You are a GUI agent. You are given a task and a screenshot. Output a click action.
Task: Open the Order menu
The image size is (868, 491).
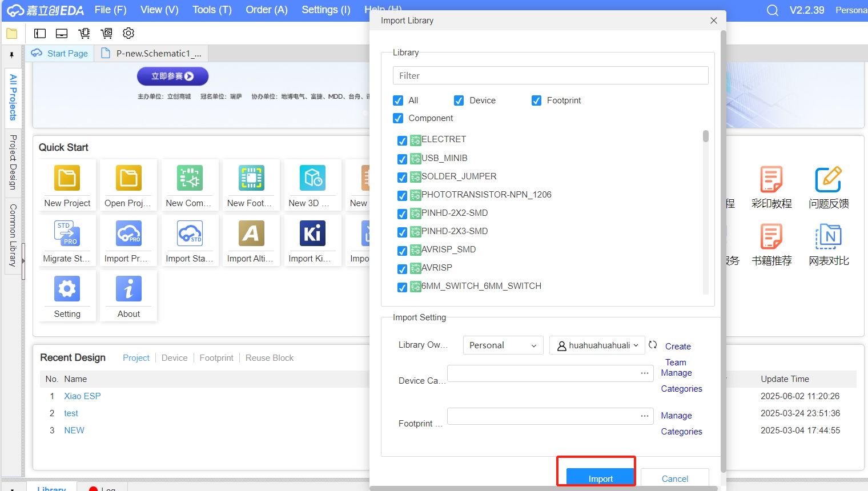267,10
